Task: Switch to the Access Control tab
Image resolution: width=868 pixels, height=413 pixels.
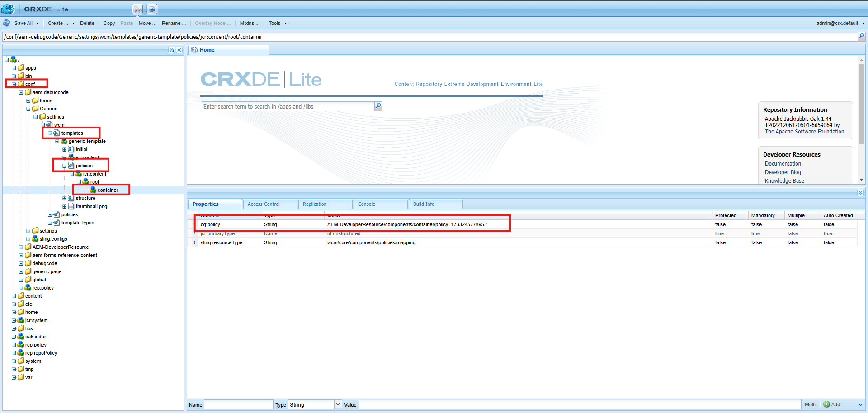Action: click(x=264, y=204)
